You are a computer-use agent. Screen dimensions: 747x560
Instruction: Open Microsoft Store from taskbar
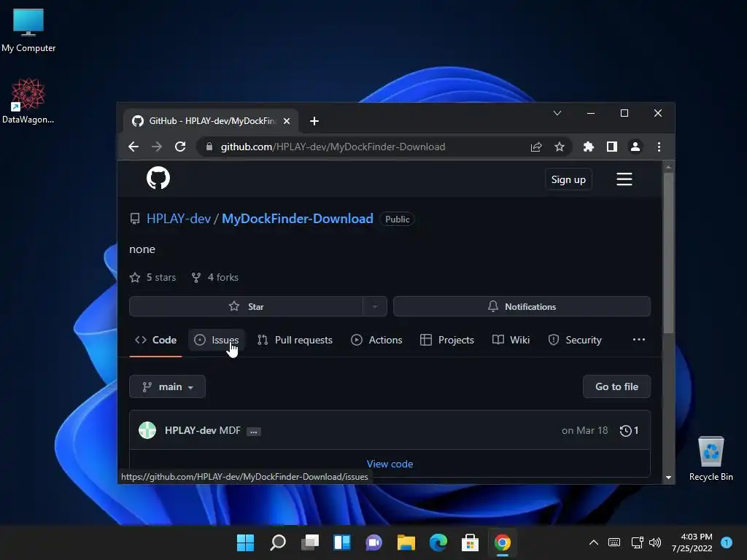click(x=470, y=542)
